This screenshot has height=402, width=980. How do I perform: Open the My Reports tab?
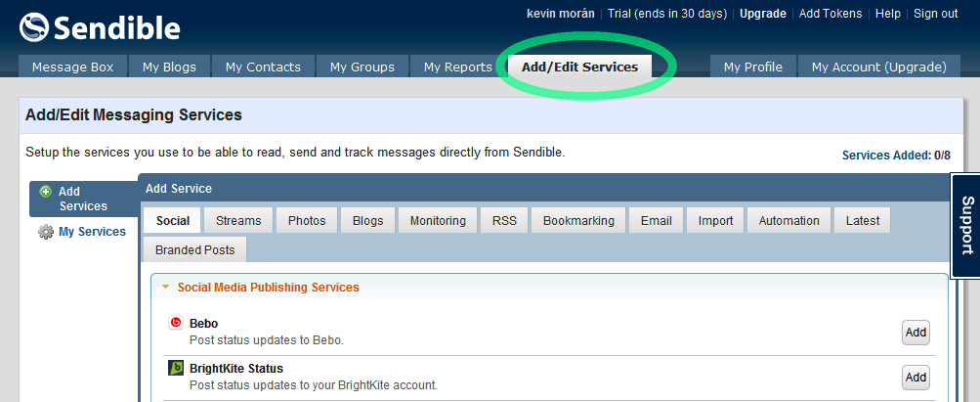point(457,67)
